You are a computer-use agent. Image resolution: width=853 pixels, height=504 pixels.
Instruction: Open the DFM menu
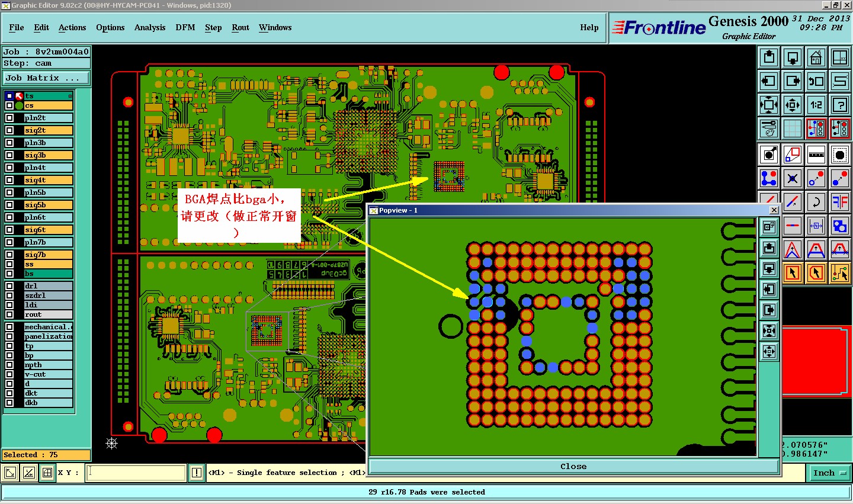click(185, 27)
